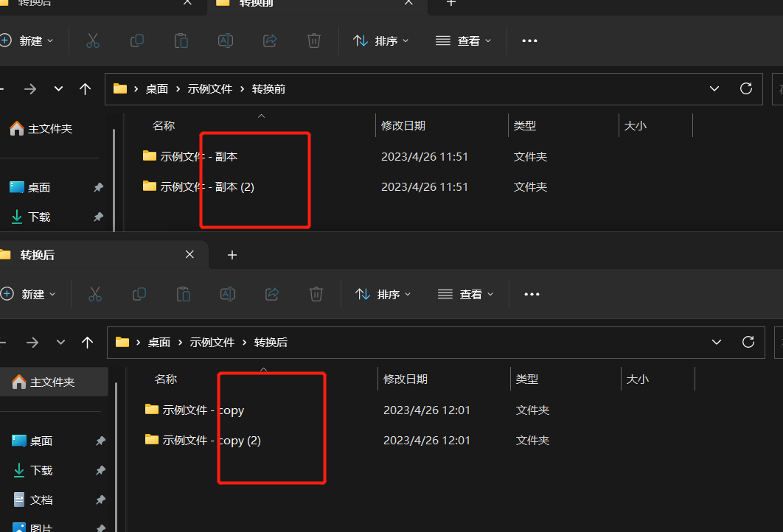Click 示例文件 in the address breadcrumb
Image resolution: width=783 pixels, height=532 pixels.
[x=212, y=88]
